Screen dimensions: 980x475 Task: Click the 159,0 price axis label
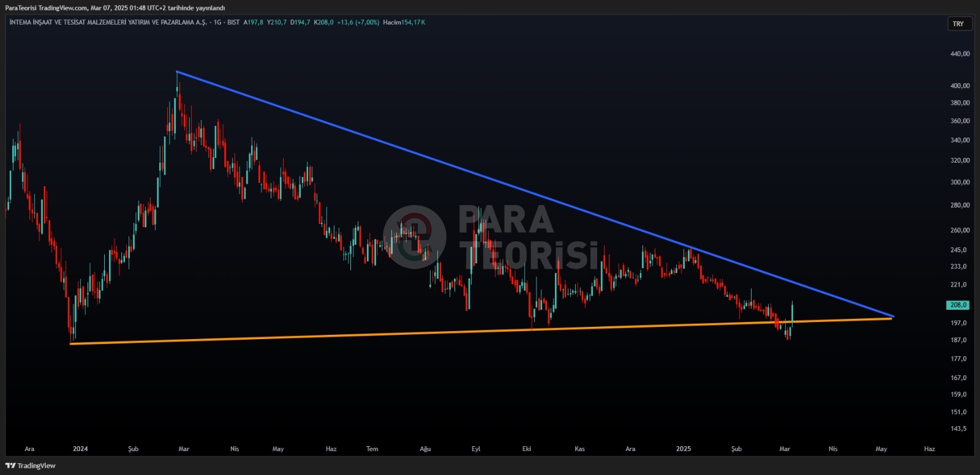959,395
